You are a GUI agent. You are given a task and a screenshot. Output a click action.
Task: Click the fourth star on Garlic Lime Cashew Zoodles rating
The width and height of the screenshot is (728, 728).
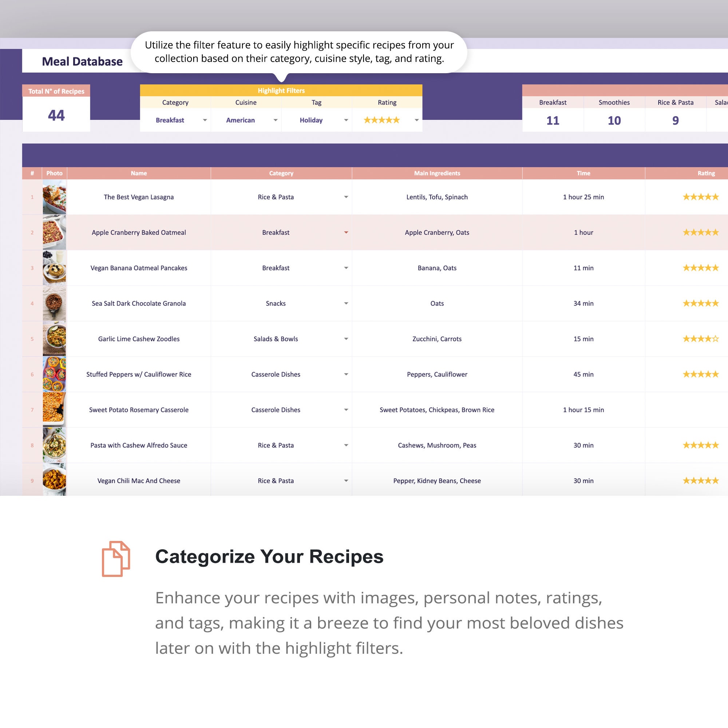pyautogui.click(x=708, y=339)
